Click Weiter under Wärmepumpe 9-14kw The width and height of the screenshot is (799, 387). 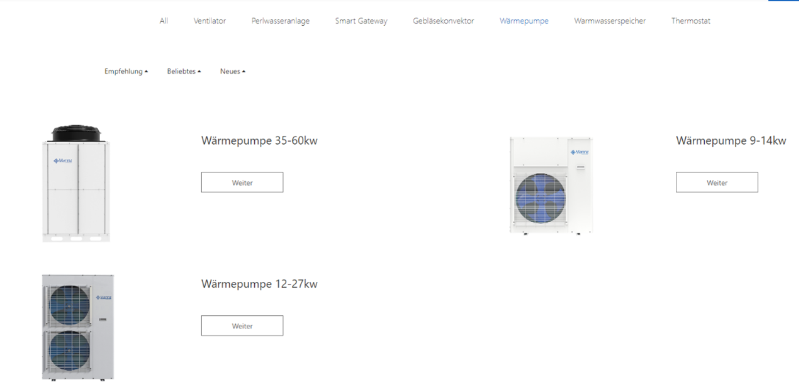pos(716,183)
